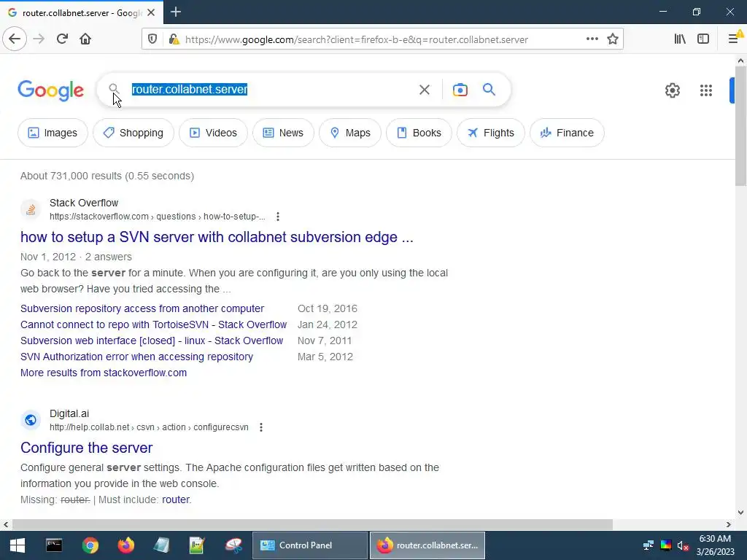Click the vertical page scrollbar thumb

pos(741,126)
